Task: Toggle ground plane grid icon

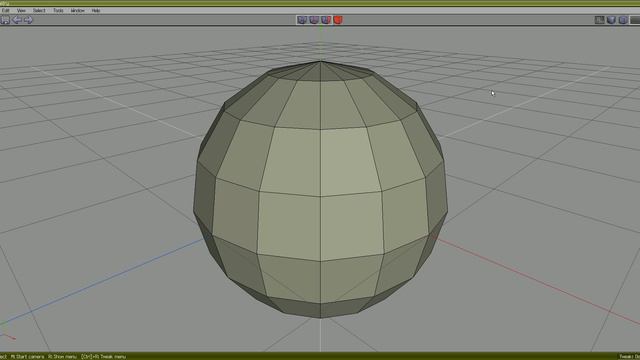Action: click(x=599, y=20)
